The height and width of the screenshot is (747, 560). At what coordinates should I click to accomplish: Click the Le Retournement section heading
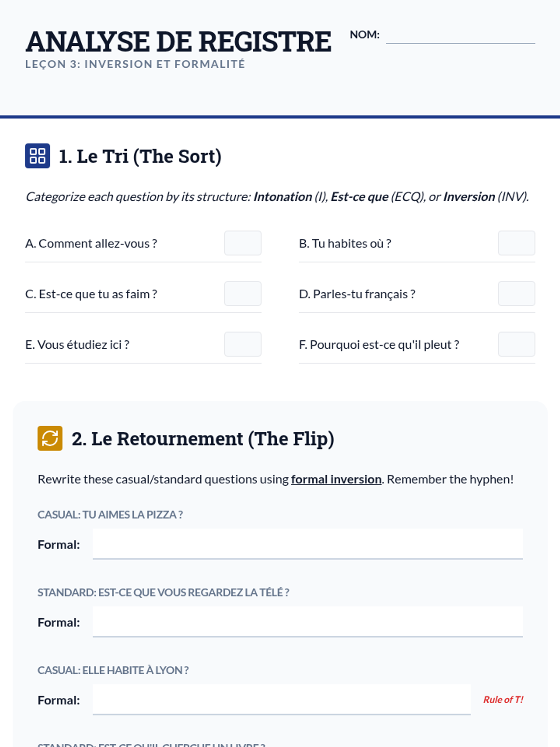(x=203, y=439)
